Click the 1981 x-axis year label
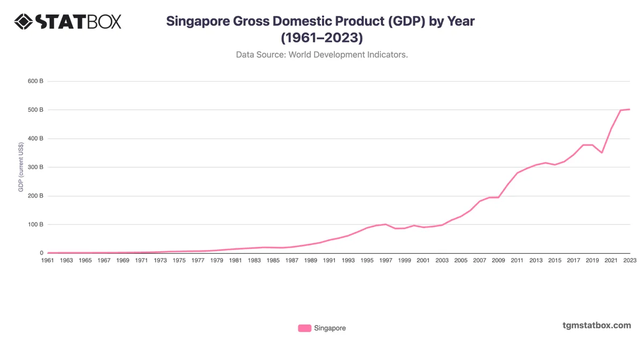Viewport: 644px width, 337px height. coord(236,260)
